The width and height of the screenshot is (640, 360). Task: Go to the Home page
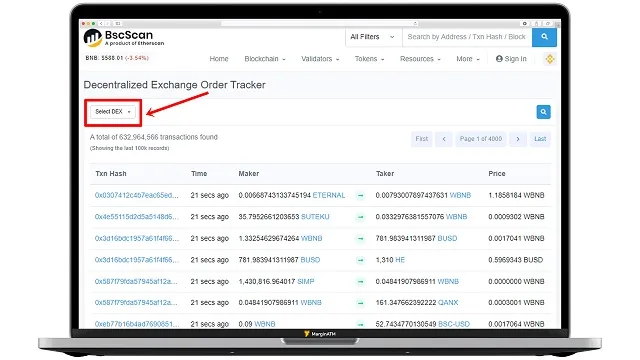click(219, 59)
